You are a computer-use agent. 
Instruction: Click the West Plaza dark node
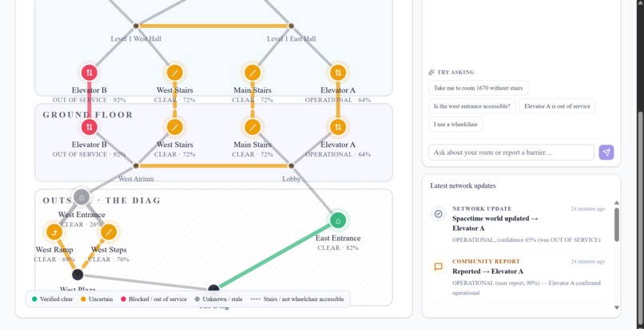(78, 275)
